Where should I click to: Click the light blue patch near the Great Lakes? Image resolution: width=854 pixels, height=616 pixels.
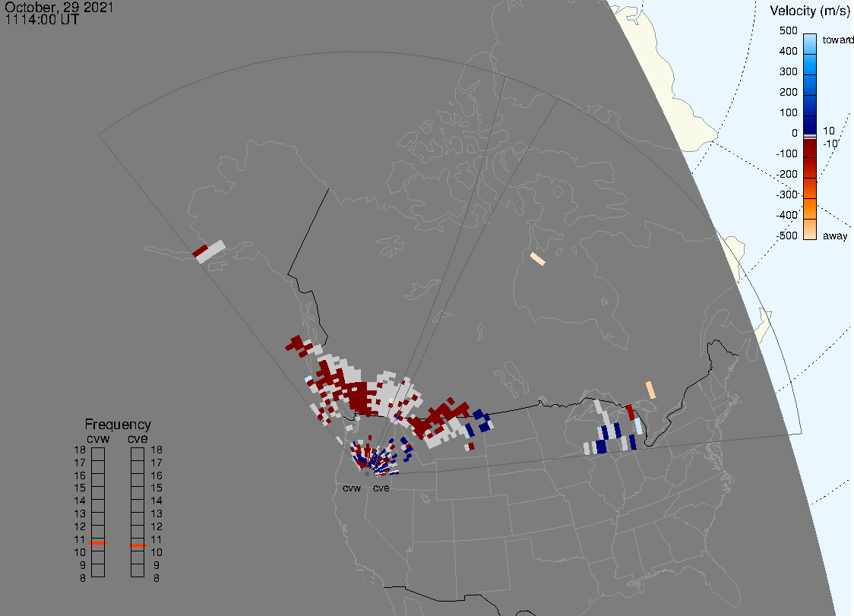point(639,425)
